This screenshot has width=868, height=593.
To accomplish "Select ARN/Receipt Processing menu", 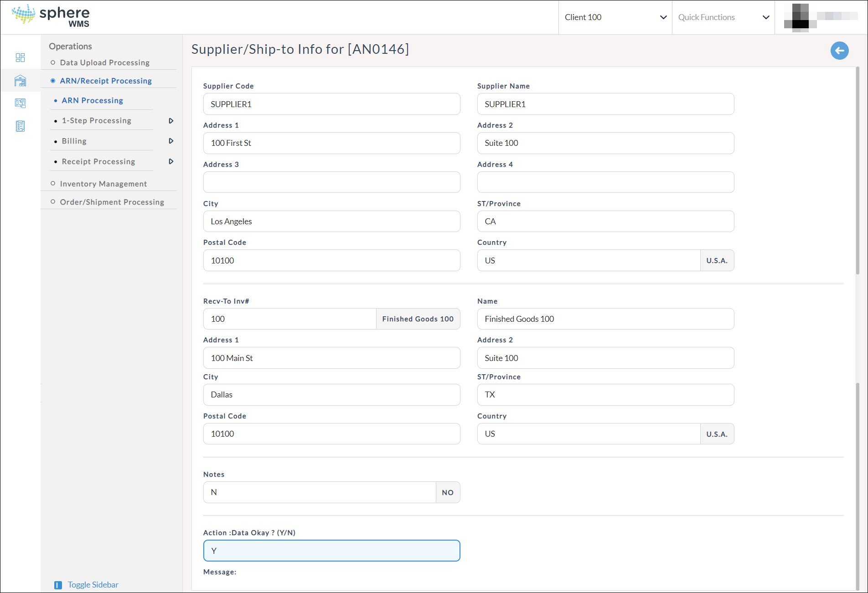I will point(106,81).
